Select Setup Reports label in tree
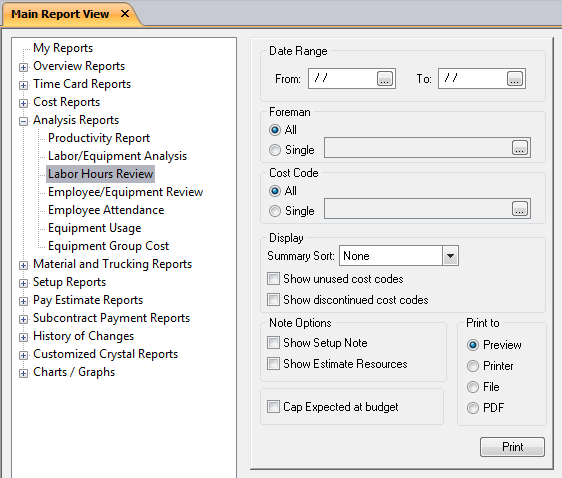The width and height of the screenshot is (562, 478). tap(70, 282)
